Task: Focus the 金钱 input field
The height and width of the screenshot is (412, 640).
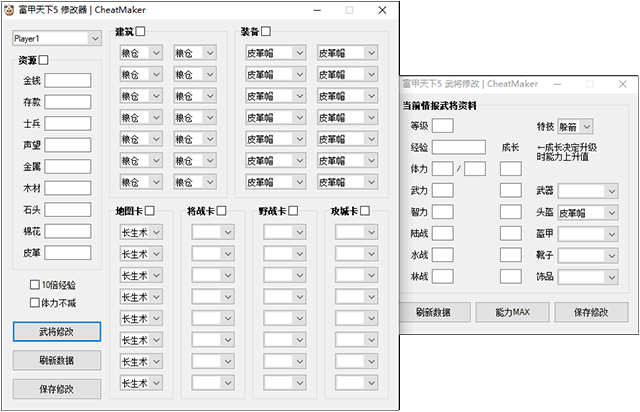Action: [68, 80]
